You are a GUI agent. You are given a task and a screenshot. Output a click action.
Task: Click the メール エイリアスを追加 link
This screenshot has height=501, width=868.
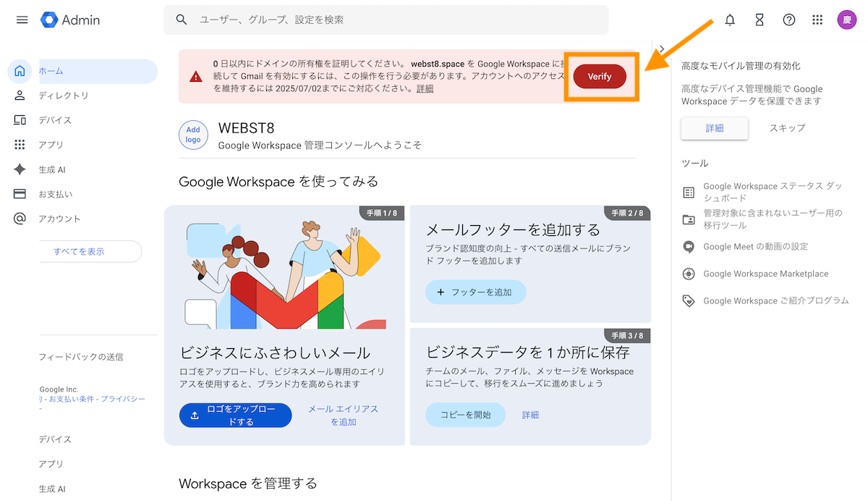(x=344, y=416)
